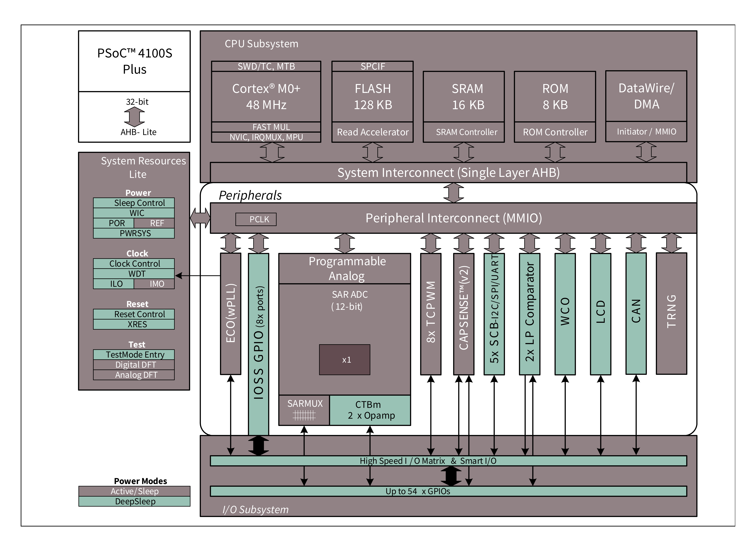Select the Sleep Control cell

pyautogui.click(x=134, y=203)
